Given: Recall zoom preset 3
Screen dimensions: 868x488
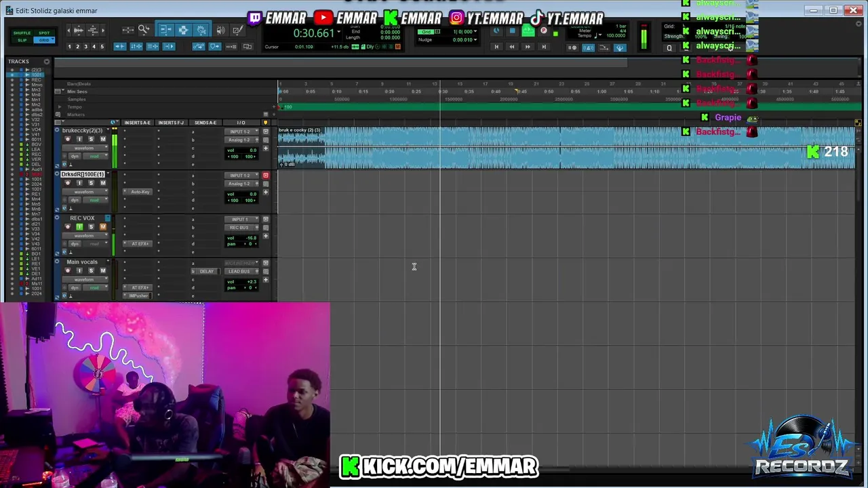Looking at the screenshot, I should 85,47.
